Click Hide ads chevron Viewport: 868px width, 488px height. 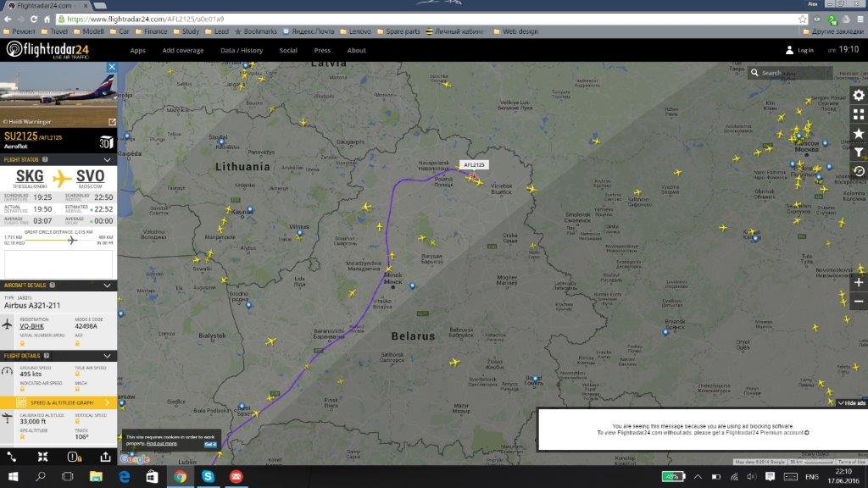click(851, 402)
